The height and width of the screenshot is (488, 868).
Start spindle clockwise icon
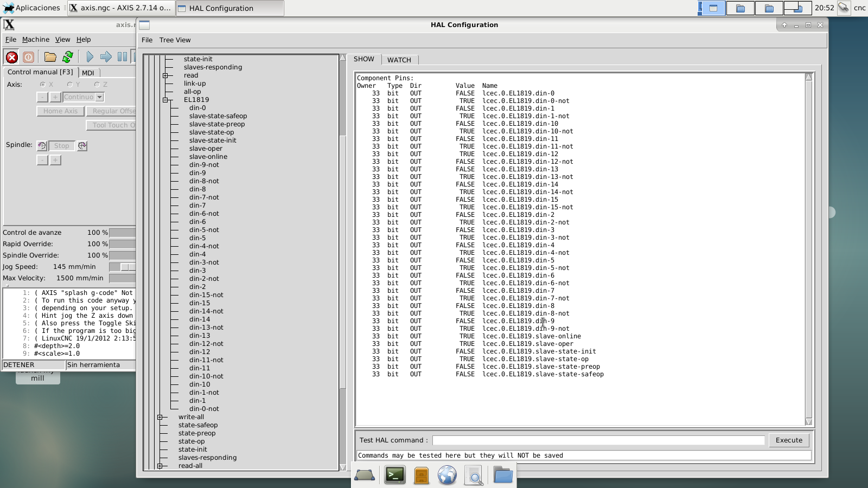[x=82, y=146]
